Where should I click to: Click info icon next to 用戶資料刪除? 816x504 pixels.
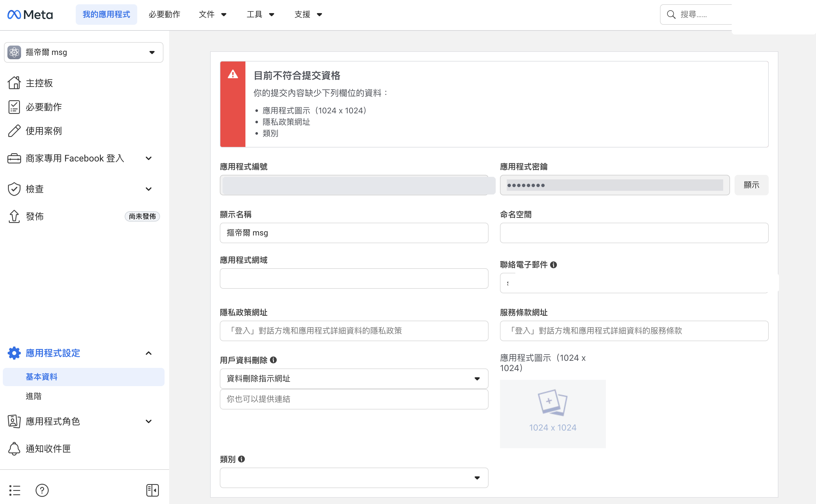[x=273, y=360]
